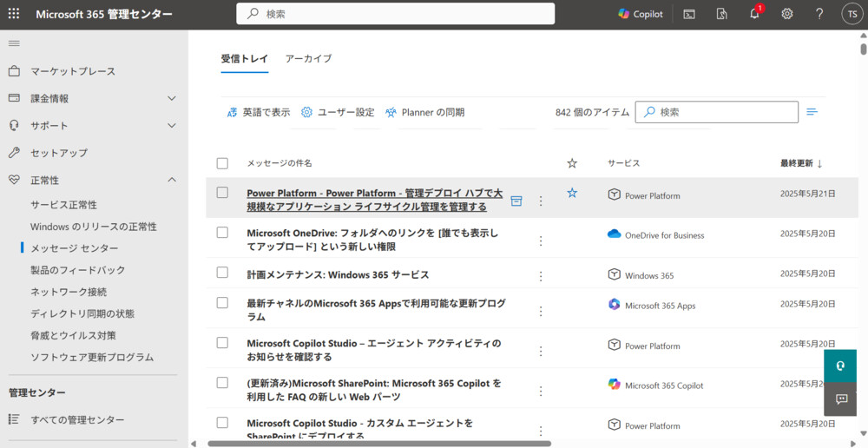The image size is (868, 448).
Task: Star the Power Platform 管理デプロイ ハブ message
Action: tap(572, 193)
